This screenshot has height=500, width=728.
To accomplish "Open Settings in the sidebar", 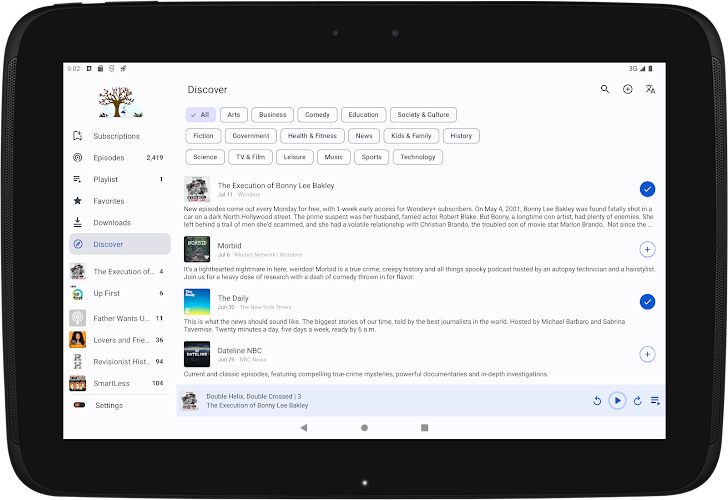I will [x=120, y=405].
